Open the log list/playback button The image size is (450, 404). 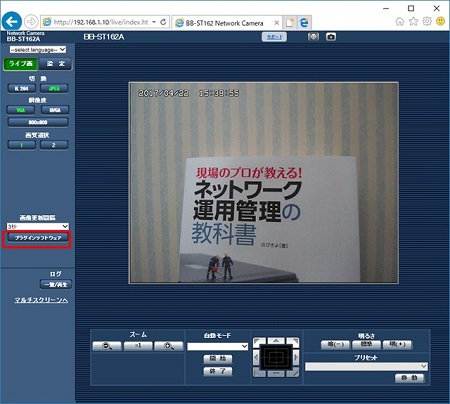pyautogui.click(x=56, y=285)
